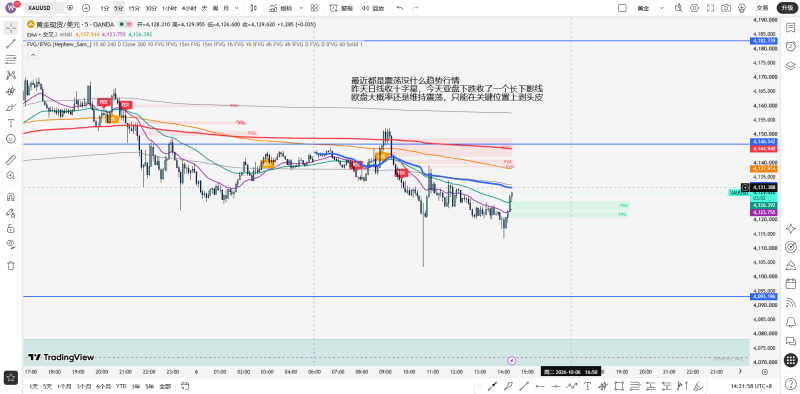The width and height of the screenshot is (800, 394).
Task: Toggle the layout square checkbox near 黄金
Action: pos(622,8)
